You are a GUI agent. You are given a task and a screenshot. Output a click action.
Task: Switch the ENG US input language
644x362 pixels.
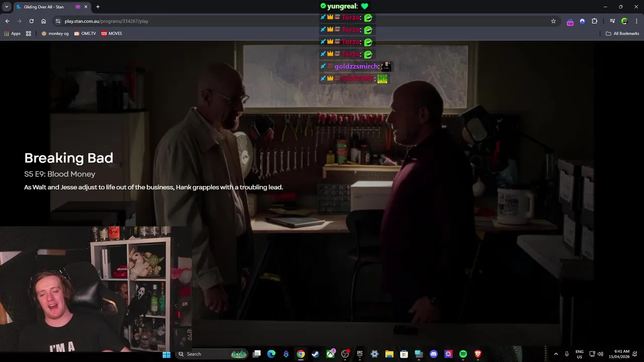click(580, 354)
